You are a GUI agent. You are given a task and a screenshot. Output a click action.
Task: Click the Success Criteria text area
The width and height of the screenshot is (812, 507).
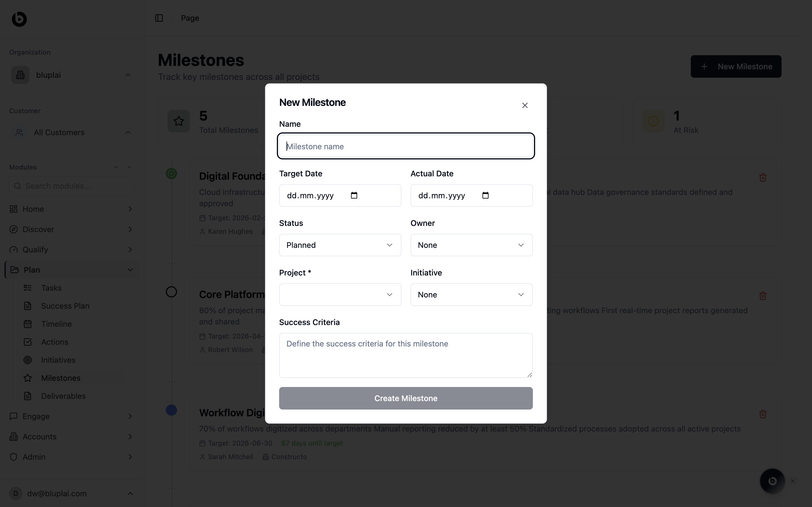(x=406, y=355)
